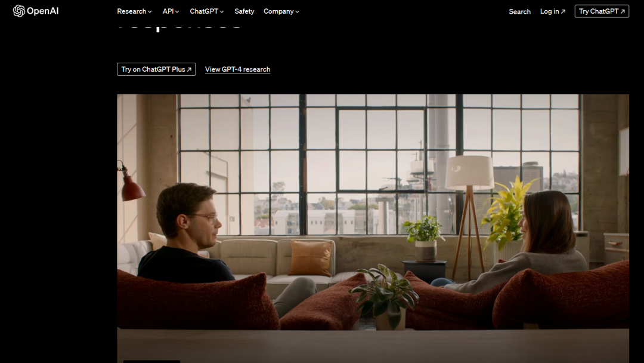Click the chevron arrow next to API

click(177, 12)
